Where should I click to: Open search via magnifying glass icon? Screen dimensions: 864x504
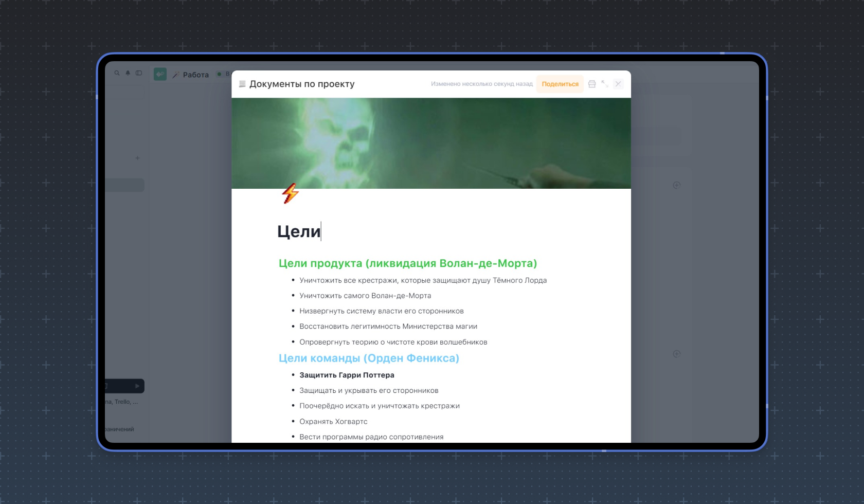coord(117,74)
